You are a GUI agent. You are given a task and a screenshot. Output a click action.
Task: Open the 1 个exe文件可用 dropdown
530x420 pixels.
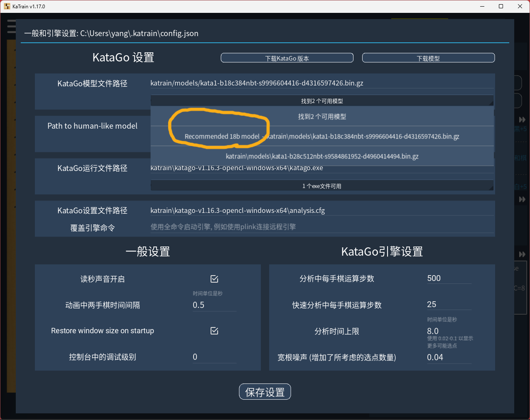point(322,186)
